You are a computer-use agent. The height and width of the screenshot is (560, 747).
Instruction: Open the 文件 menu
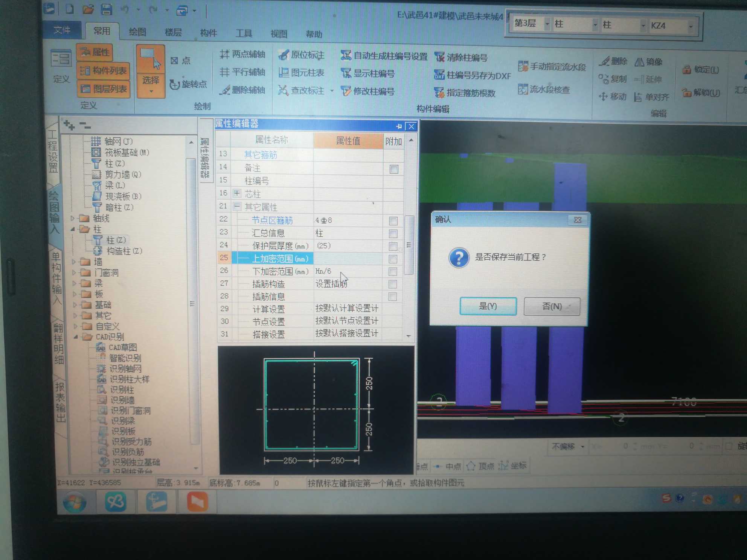[62, 30]
